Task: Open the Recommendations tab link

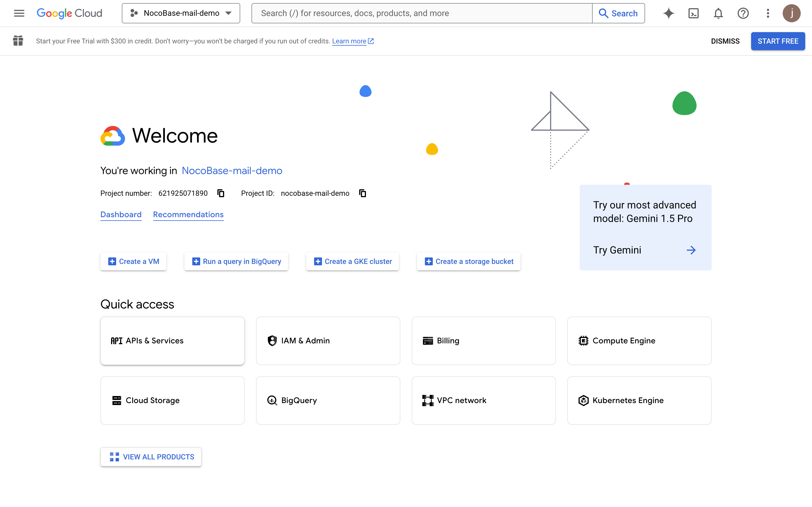Action: pyautogui.click(x=188, y=215)
